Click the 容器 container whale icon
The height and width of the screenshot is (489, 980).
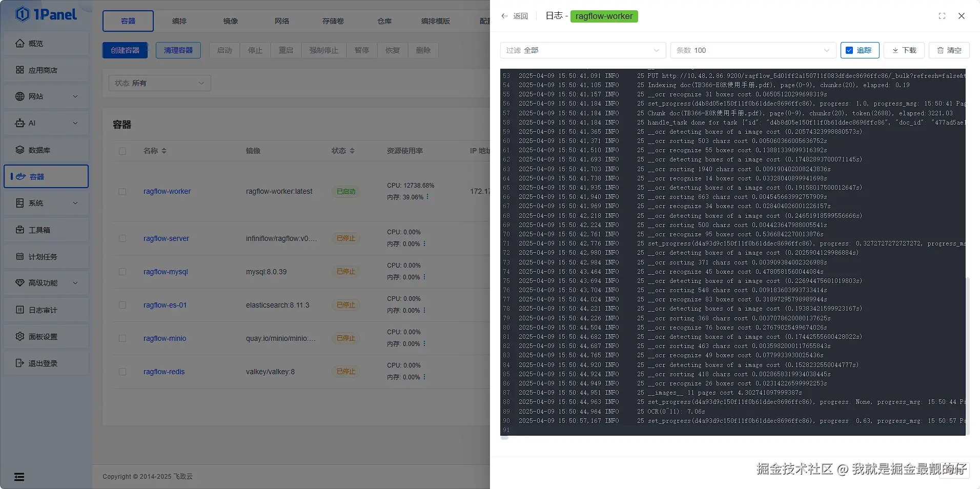pyautogui.click(x=21, y=176)
